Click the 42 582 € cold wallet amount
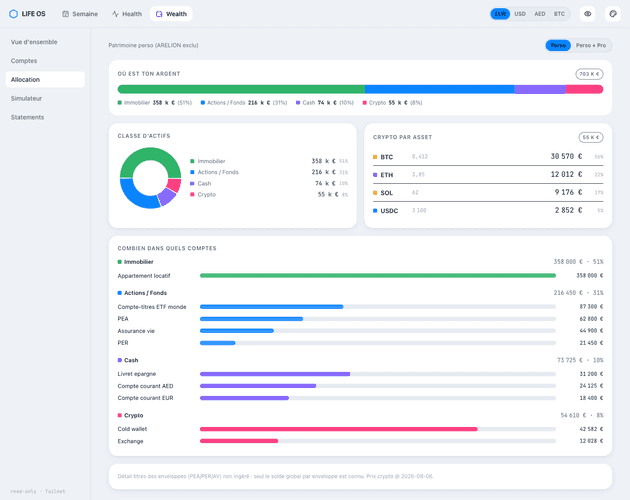This screenshot has height=500, width=630. 591,429
